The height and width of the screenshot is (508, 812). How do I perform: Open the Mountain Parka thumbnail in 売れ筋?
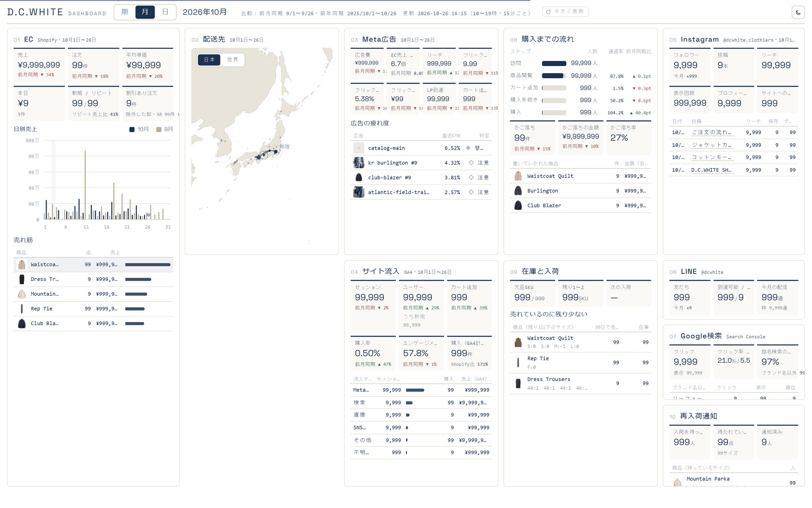[22, 294]
